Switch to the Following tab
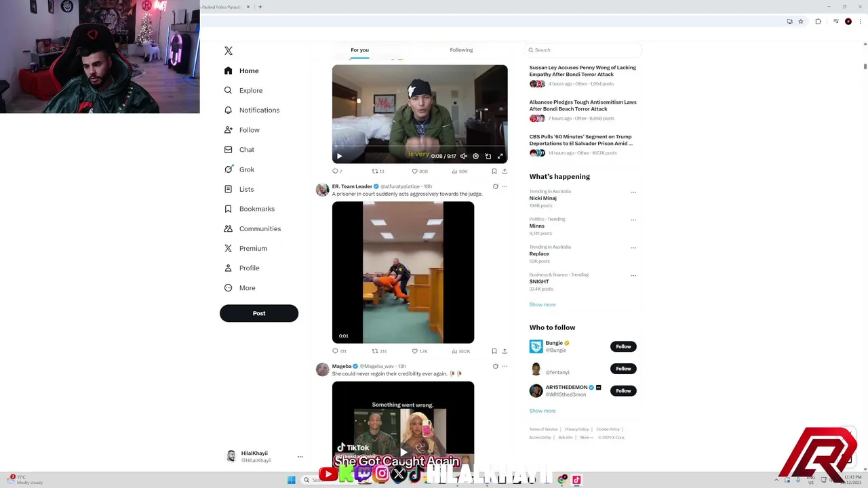 pyautogui.click(x=461, y=50)
